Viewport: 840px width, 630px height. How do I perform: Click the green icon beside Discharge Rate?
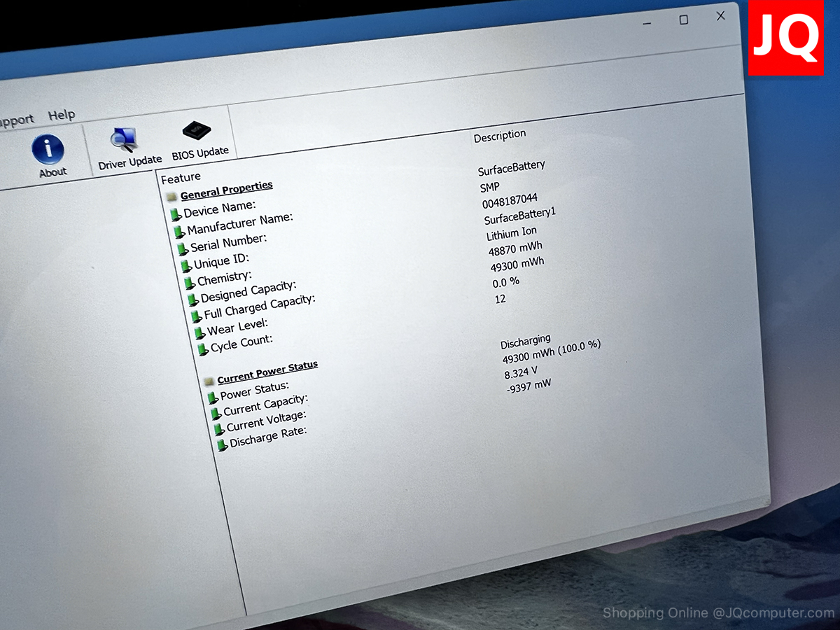click(x=222, y=444)
